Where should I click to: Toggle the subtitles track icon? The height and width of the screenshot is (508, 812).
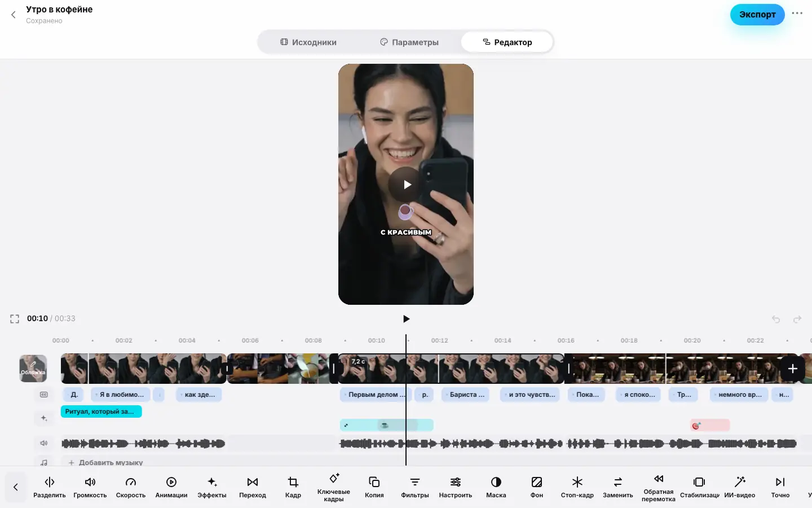[x=44, y=395]
